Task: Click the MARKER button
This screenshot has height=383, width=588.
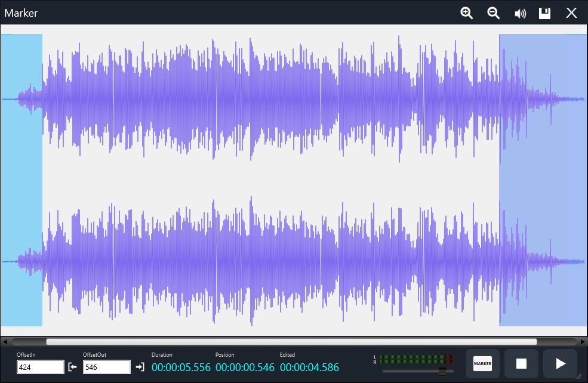Action: coord(482,363)
